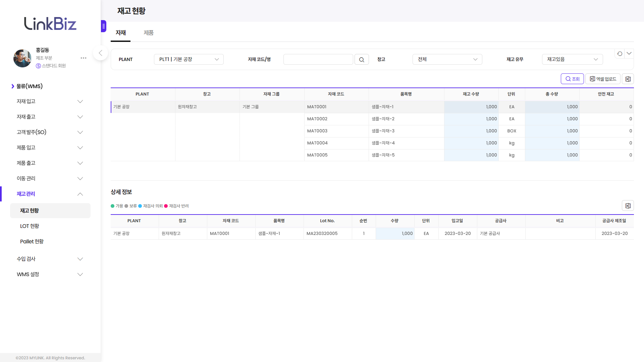Open the PLANT dropdown PLT1 기본 공장
The width and height of the screenshot is (644, 362).
[189, 59]
